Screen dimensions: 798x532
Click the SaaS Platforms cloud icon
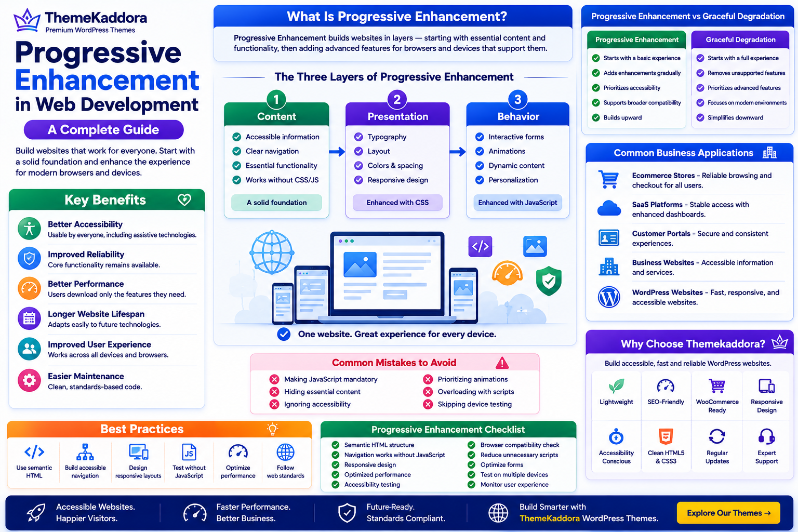(609, 208)
